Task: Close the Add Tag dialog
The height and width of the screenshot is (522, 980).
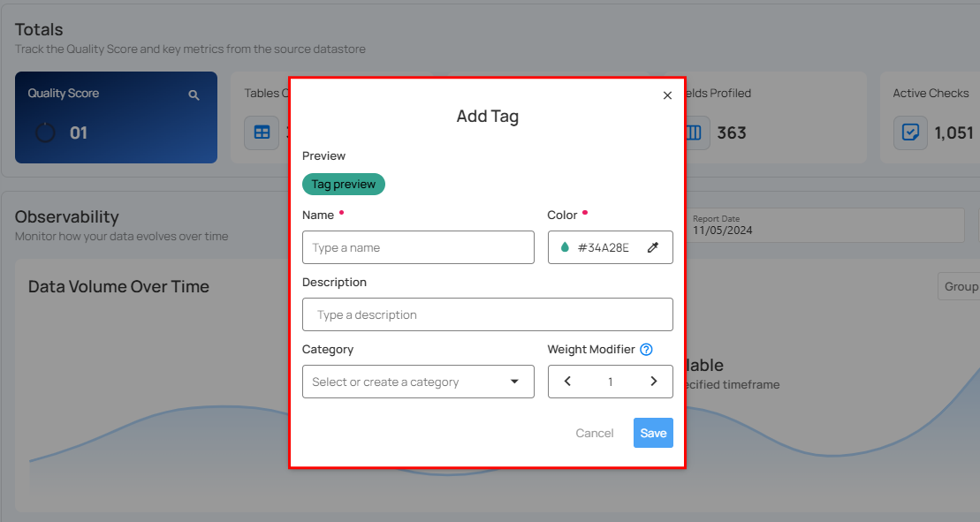Action: (x=667, y=95)
